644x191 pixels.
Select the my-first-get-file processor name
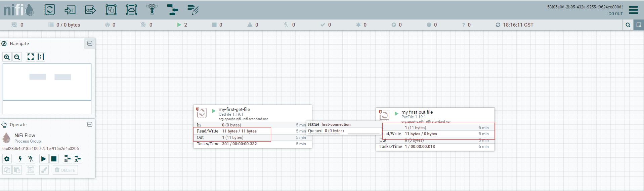pos(234,109)
